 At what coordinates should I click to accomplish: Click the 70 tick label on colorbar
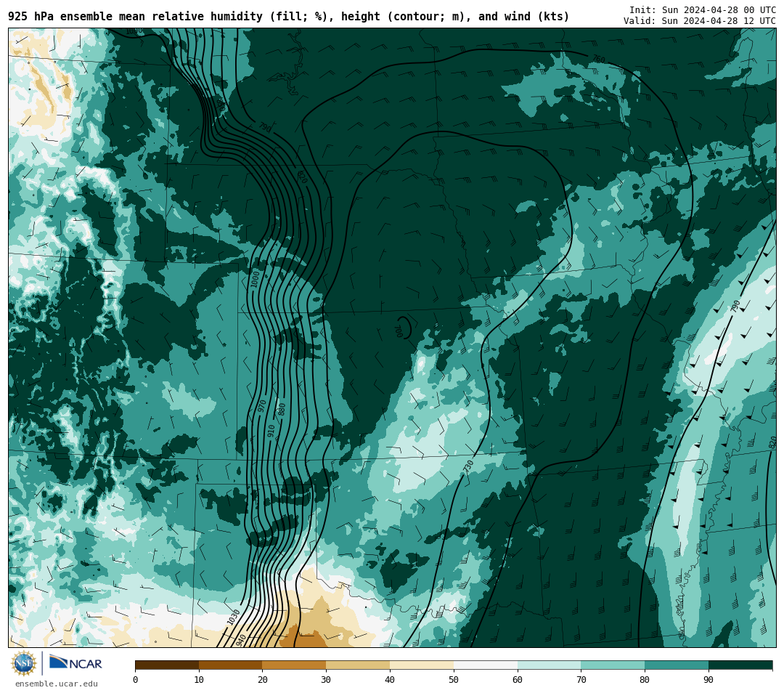(x=581, y=679)
